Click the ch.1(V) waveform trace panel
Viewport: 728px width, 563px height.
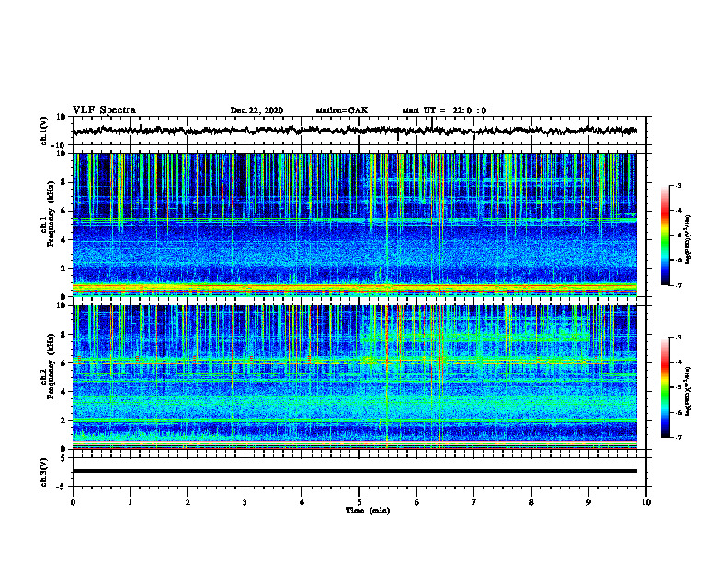pyautogui.click(x=359, y=131)
